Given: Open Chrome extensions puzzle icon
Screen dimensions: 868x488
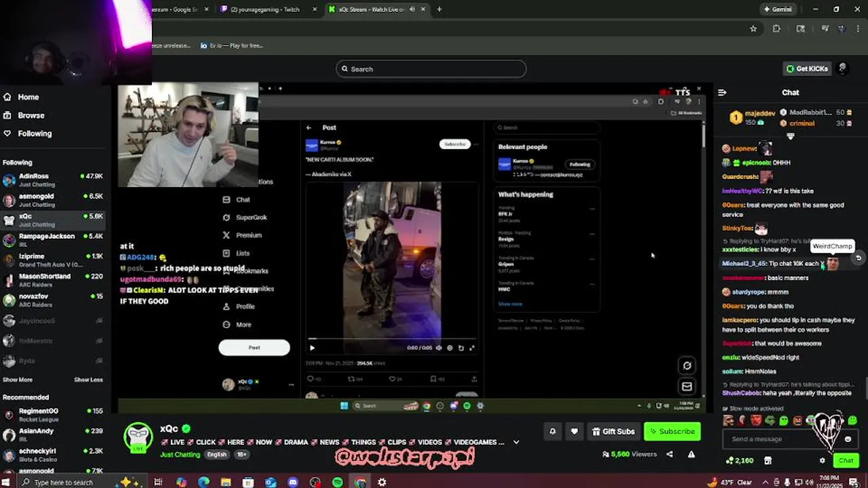Looking at the screenshot, I should tap(776, 28).
